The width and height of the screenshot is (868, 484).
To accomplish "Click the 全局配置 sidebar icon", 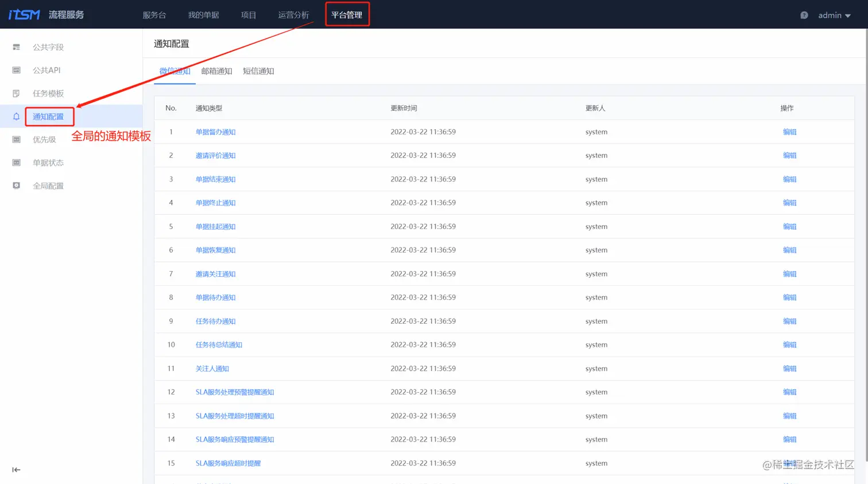I will point(16,185).
